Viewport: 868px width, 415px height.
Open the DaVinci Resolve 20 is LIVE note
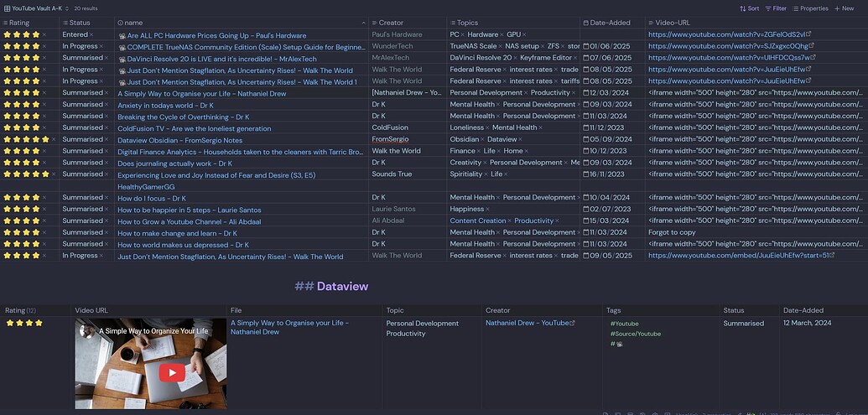pos(222,59)
